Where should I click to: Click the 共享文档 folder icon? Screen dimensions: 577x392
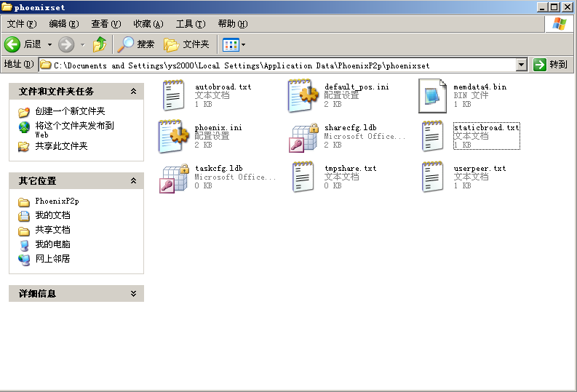pos(24,231)
